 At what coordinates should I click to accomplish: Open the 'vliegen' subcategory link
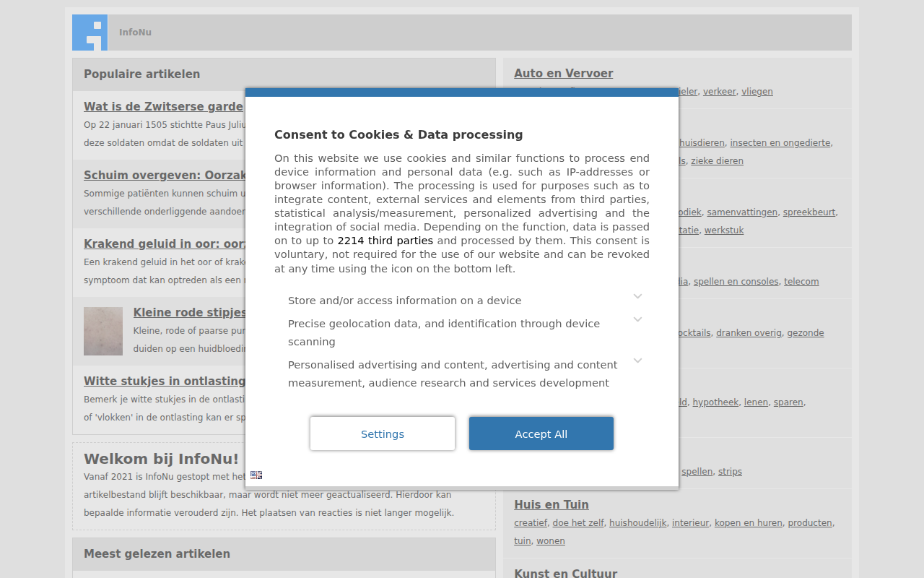(757, 92)
